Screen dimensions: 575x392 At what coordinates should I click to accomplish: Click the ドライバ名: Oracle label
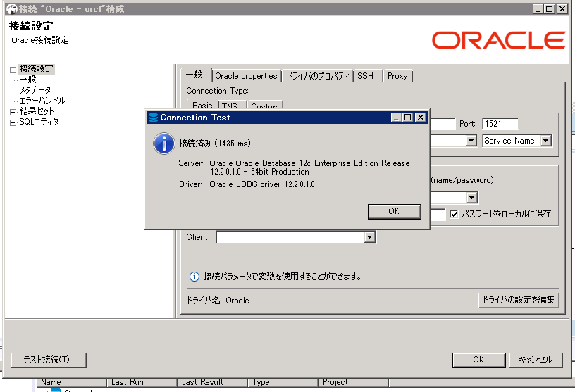[x=218, y=301]
